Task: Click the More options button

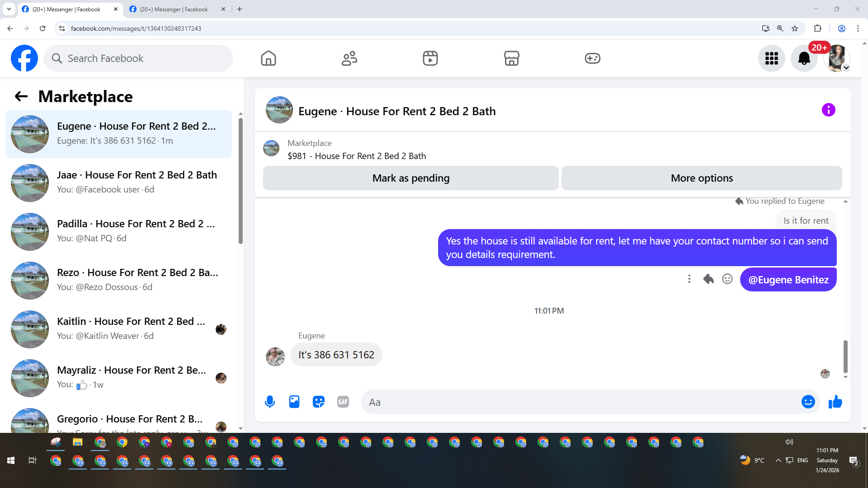Action: coord(702,178)
